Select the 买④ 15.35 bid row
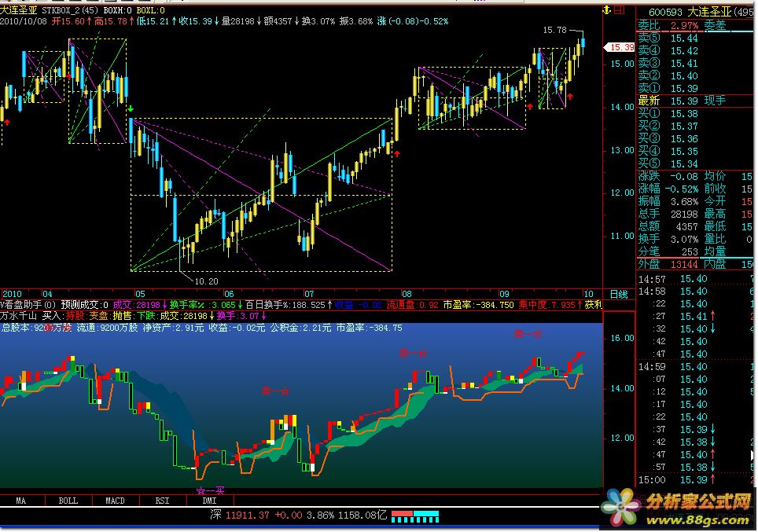The width and height of the screenshot is (758, 532). [x=668, y=151]
